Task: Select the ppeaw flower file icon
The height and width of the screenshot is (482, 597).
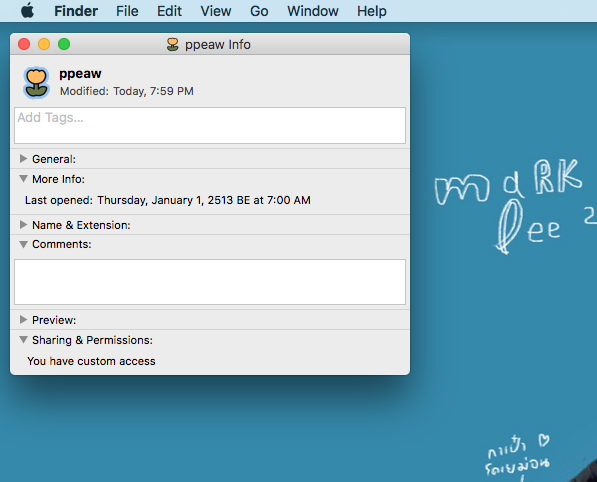Action: [37, 83]
